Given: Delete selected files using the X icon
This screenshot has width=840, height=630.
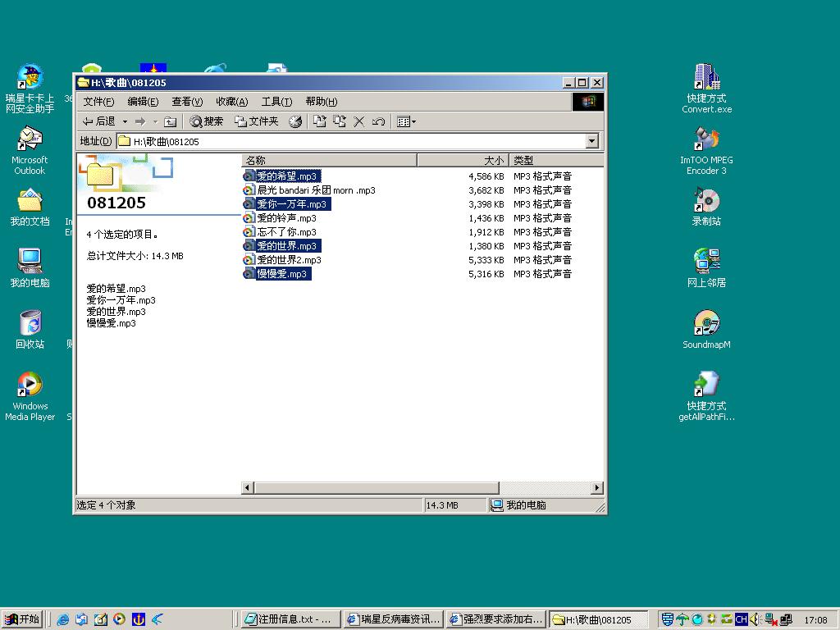Looking at the screenshot, I should 358,121.
